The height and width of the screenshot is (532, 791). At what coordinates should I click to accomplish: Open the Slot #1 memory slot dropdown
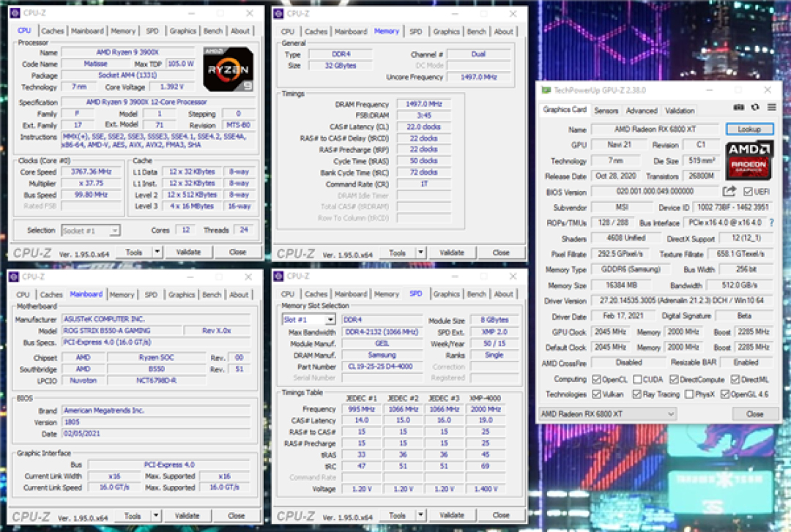[x=308, y=320]
